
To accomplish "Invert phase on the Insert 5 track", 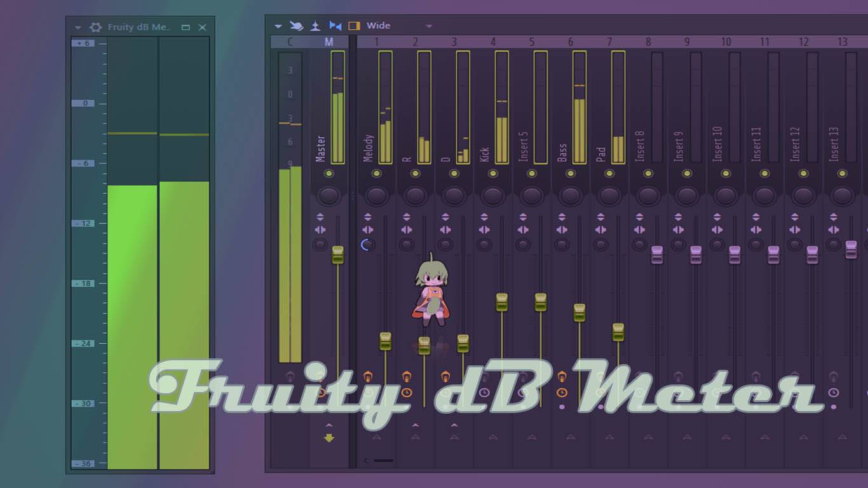I will tap(523, 217).
